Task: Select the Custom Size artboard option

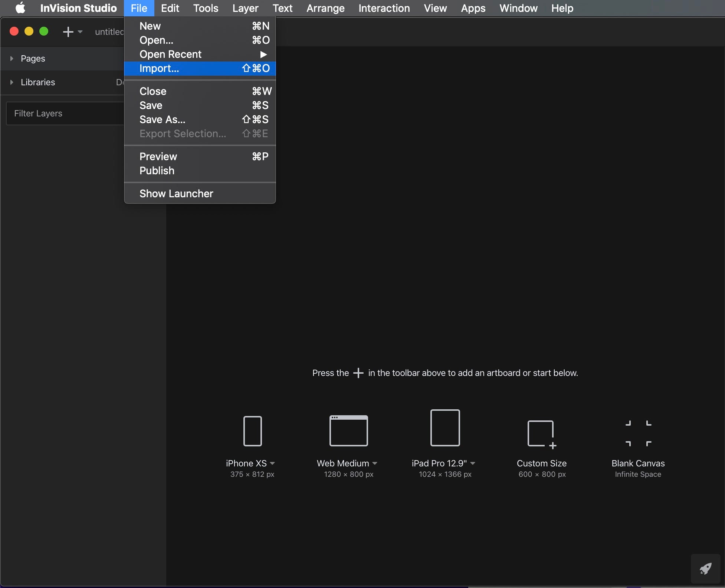Action: coord(541,434)
